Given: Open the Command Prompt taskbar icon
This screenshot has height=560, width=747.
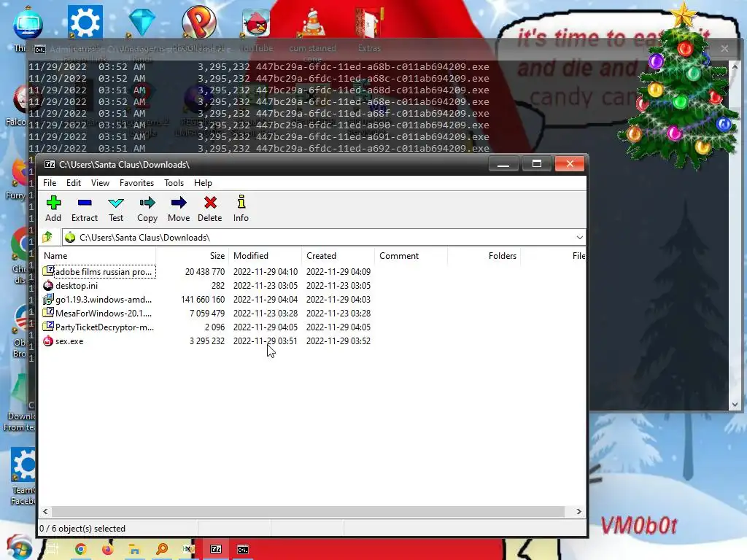Looking at the screenshot, I should point(242,549).
